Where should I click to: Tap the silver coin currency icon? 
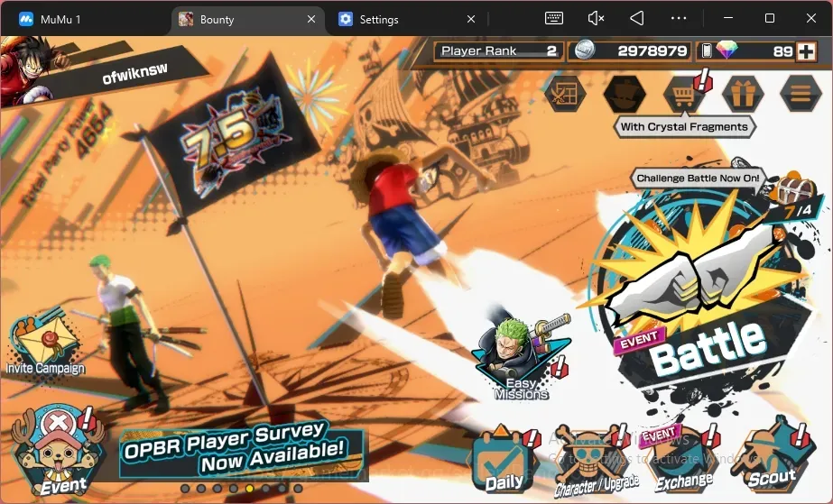(x=585, y=50)
